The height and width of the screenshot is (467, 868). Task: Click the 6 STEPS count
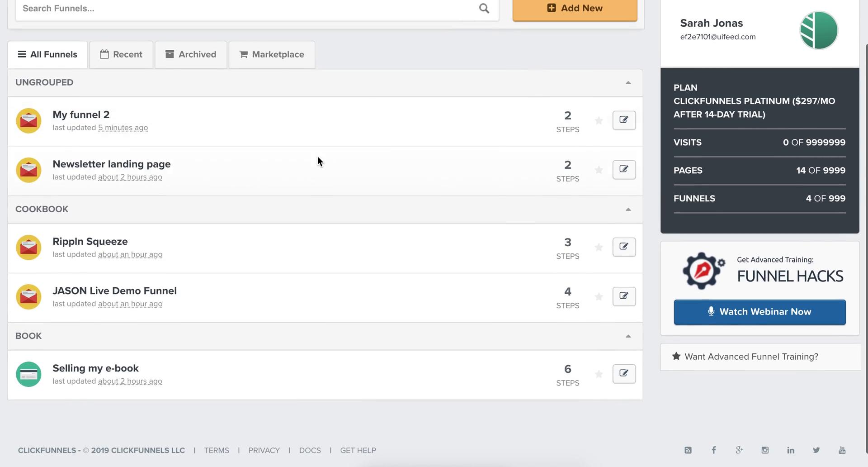click(567, 375)
